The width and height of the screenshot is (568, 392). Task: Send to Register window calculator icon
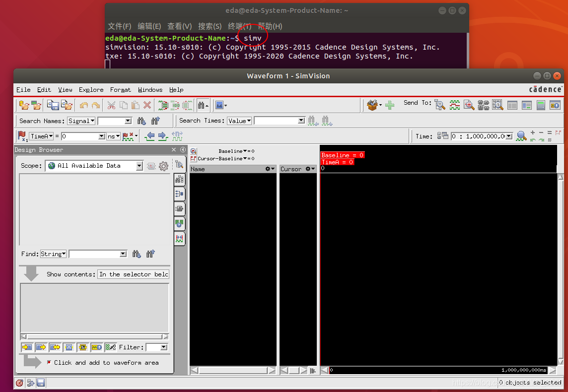point(541,105)
